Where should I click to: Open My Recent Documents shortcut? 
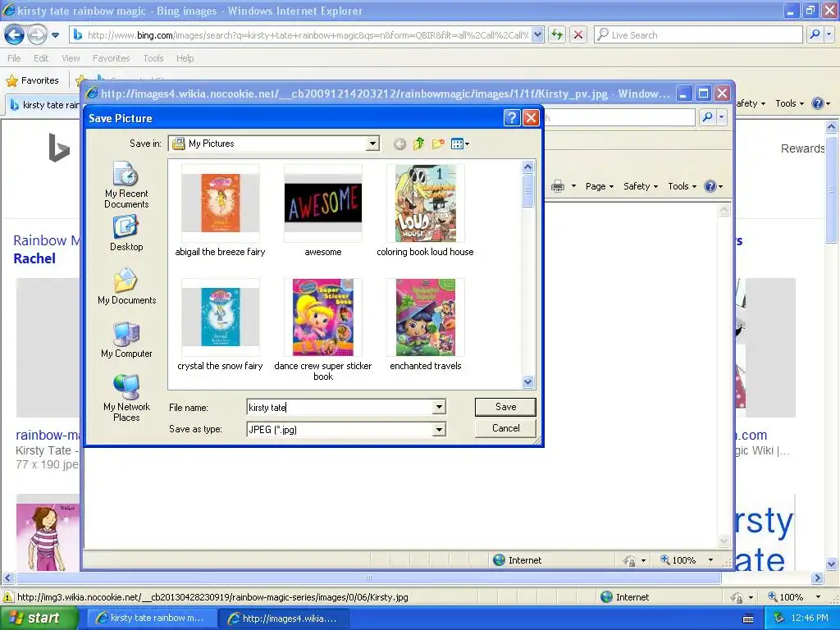pos(126,185)
